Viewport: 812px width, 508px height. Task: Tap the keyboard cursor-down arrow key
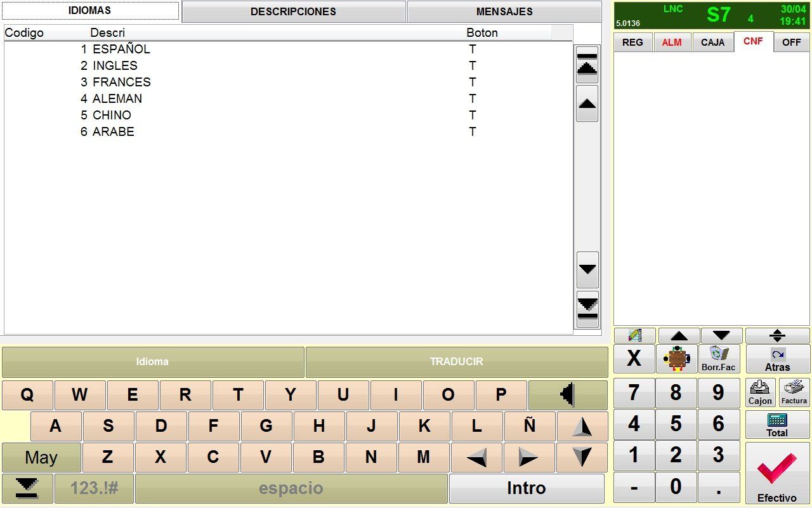pyautogui.click(x=582, y=457)
